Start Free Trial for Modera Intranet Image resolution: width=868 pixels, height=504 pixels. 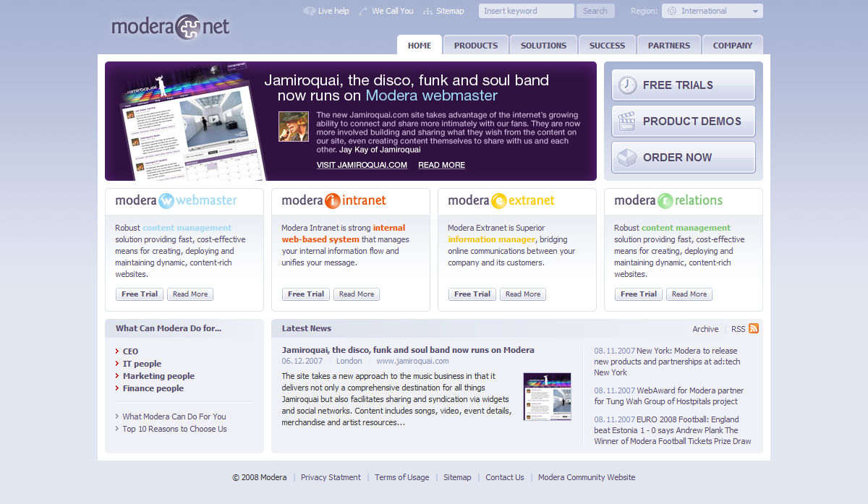pos(306,294)
